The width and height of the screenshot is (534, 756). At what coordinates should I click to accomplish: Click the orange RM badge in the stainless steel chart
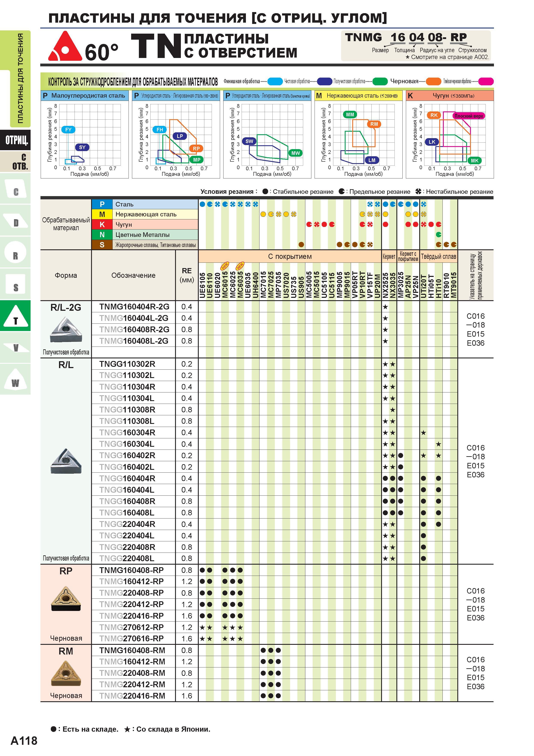tap(374, 124)
